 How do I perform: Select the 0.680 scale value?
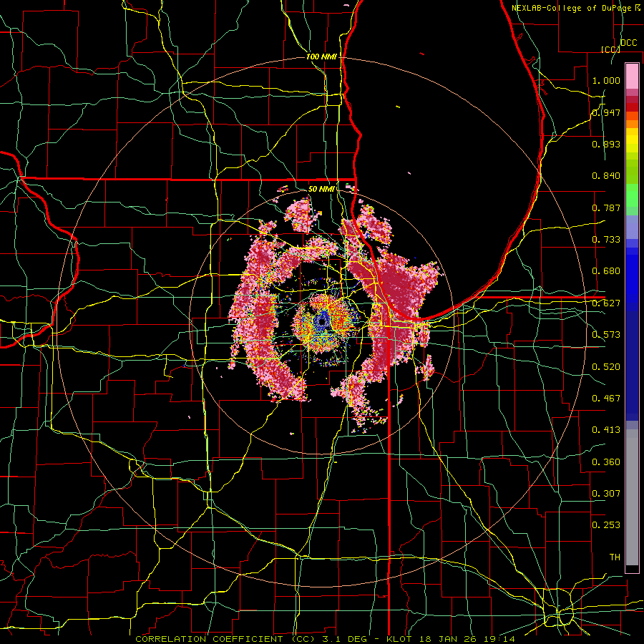point(606,271)
